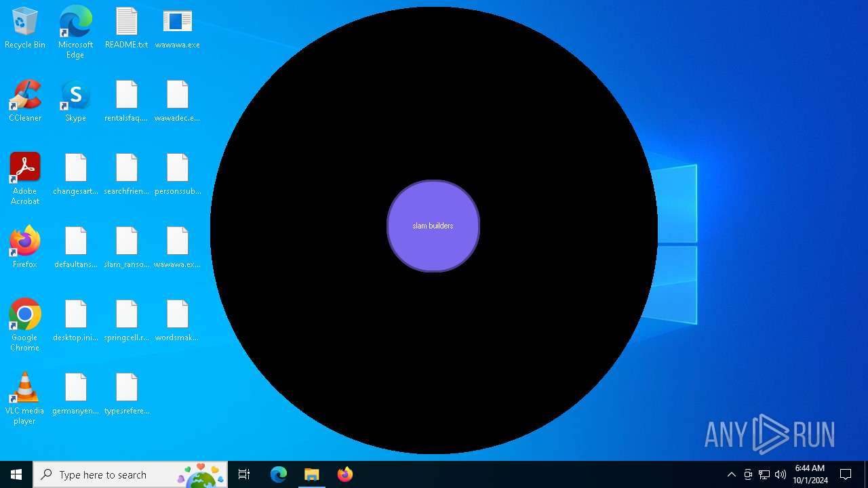Open the network status tray icon
Screen dimensions: 868x488
tap(764, 474)
